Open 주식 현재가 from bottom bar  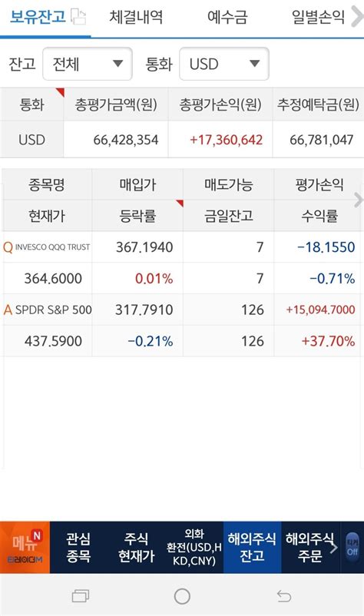136,547
